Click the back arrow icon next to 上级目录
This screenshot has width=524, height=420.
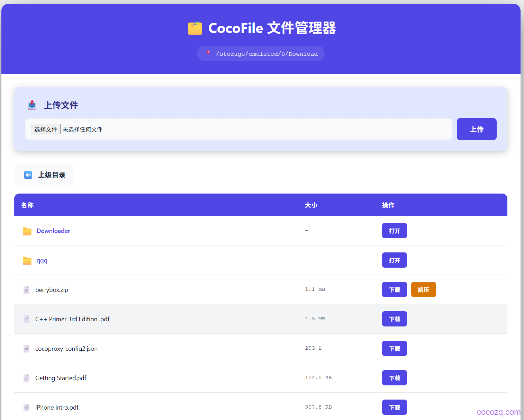point(28,175)
